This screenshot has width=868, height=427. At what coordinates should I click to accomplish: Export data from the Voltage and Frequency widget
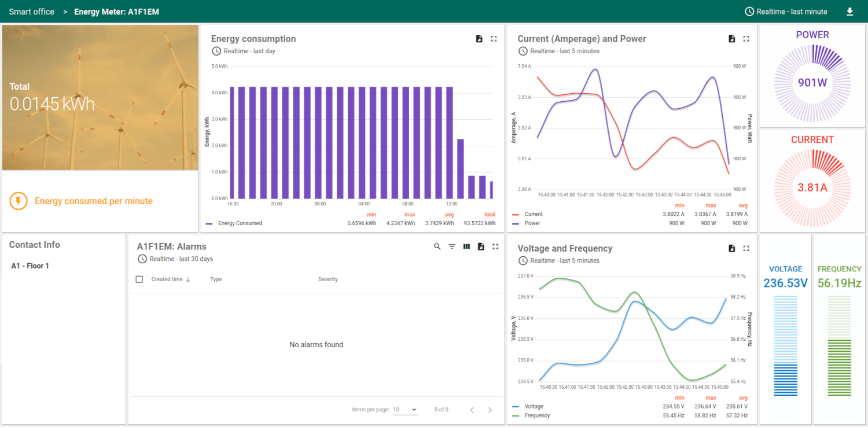click(x=731, y=248)
